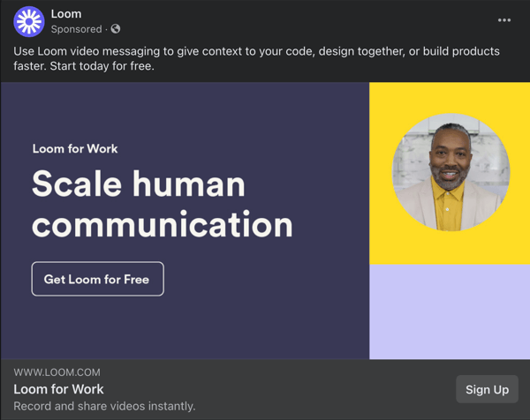The width and height of the screenshot is (530, 420).
Task: Click the Loom for Work footer headline
Action: pyautogui.click(x=58, y=389)
